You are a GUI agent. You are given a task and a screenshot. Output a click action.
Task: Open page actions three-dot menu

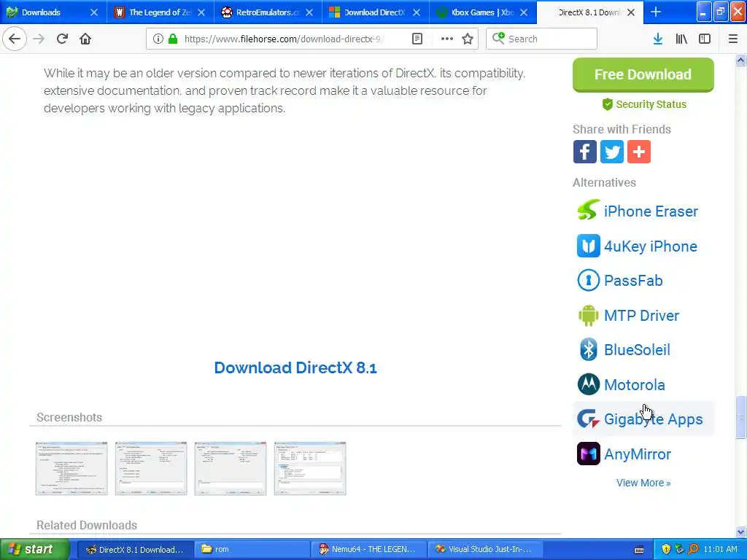click(446, 39)
